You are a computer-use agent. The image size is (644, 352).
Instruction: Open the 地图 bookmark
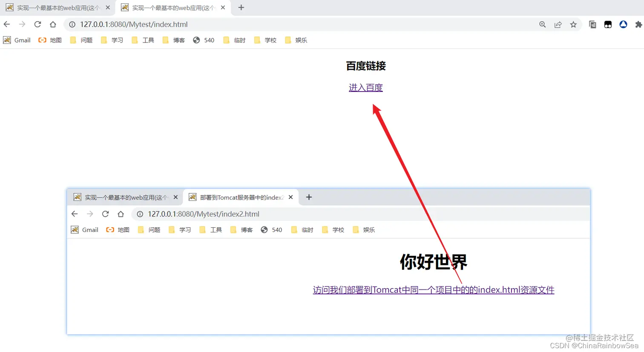tap(49, 40)
